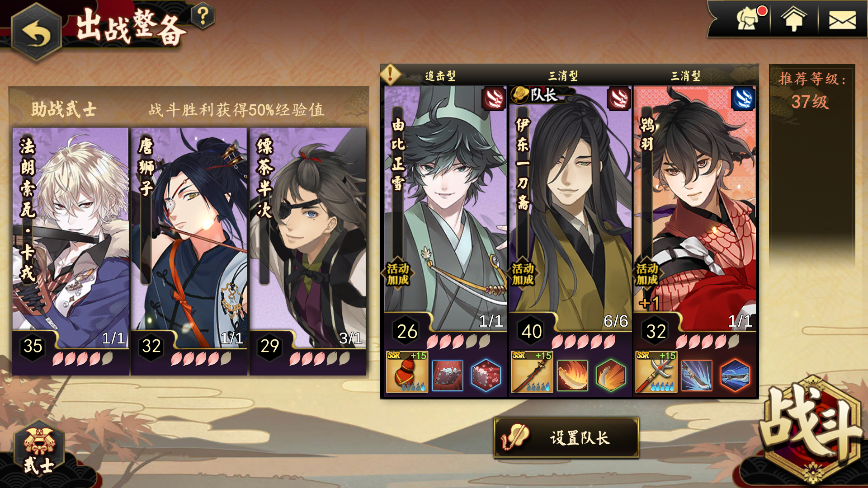Screen dimensions: 868x488
Task: Choose support samurai 缥茶半次 card
Action: pyautogui.click(x=308, y=251)
